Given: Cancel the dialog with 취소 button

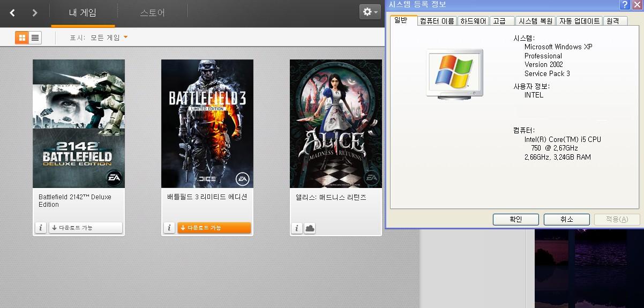Looking at the screenshot, I should click(x=566, y=219).
